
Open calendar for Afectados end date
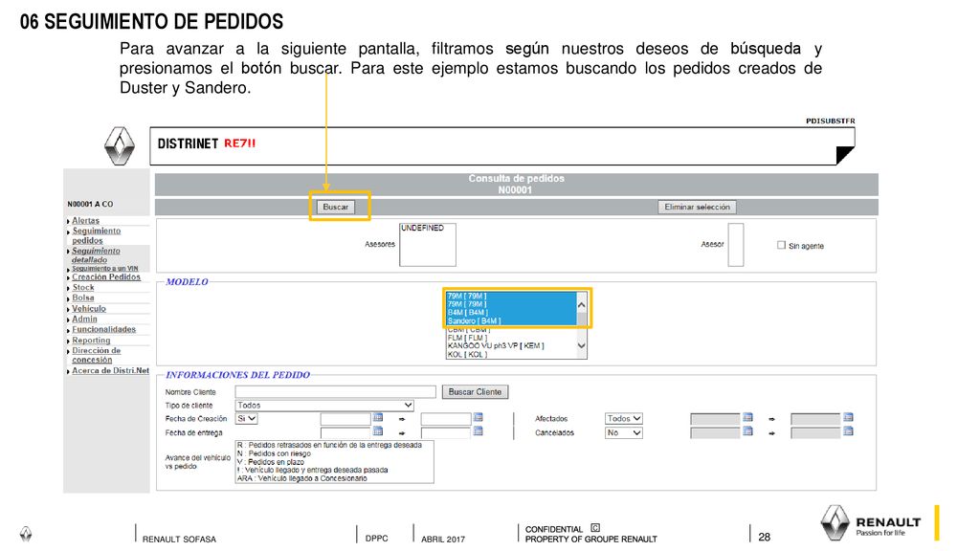(848, 417)
